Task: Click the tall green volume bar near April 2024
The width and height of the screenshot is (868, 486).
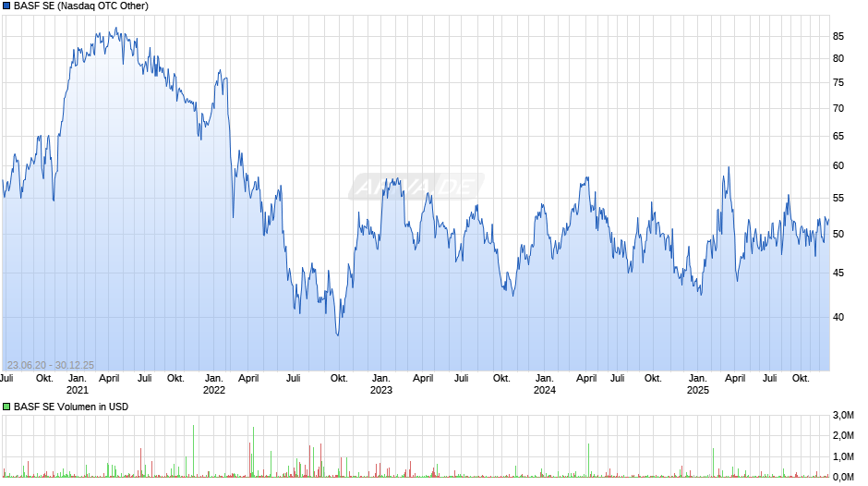Action: (588, 460)
